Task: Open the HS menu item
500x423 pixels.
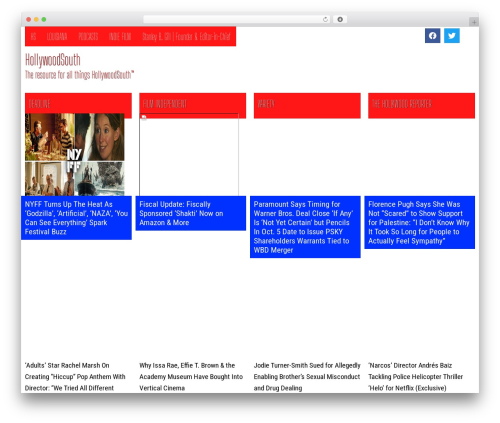Action: click(33, 36)
